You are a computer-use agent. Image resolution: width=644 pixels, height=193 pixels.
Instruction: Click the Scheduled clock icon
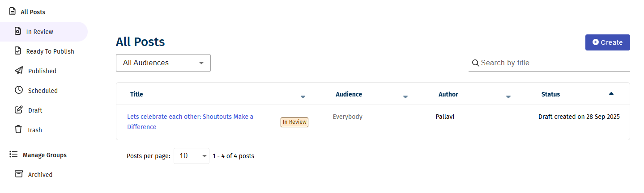point(19,90)
